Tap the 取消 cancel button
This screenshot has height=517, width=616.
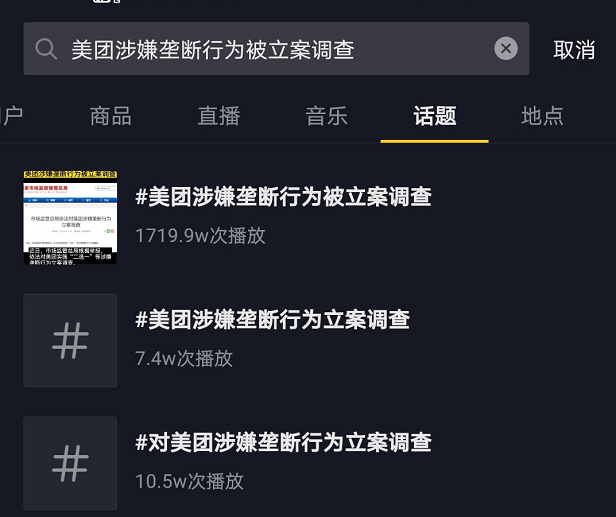(574, 50)
